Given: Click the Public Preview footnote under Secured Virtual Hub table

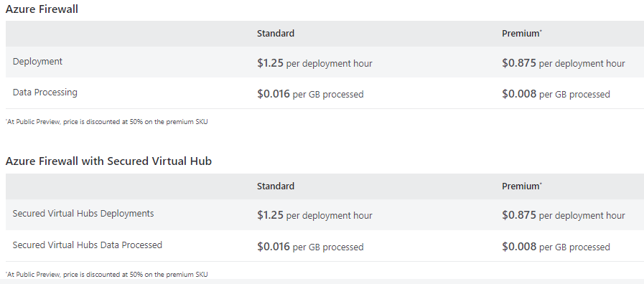Looking at the screenshot, I should 107,274.
